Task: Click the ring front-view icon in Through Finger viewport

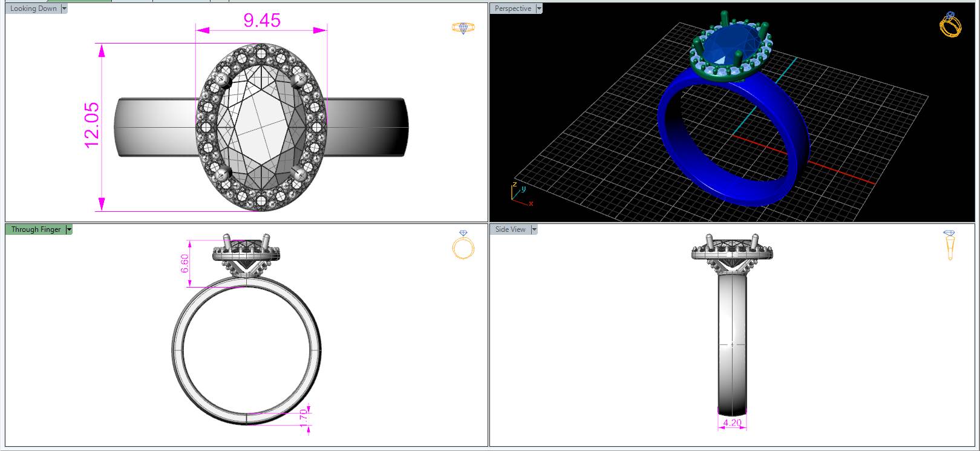Action: pos(463,245)
